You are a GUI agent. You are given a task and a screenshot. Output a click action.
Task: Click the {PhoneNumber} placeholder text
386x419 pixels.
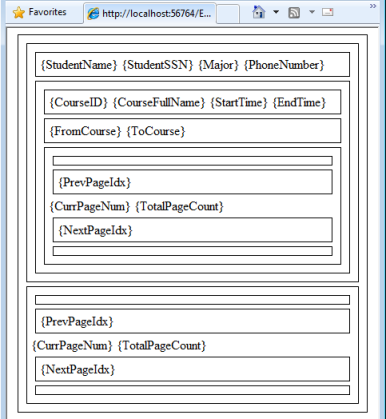point(284,65)
